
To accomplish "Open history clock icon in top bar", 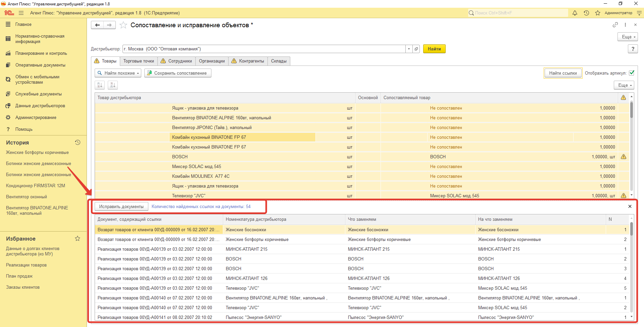I will (x=586, y=13).
